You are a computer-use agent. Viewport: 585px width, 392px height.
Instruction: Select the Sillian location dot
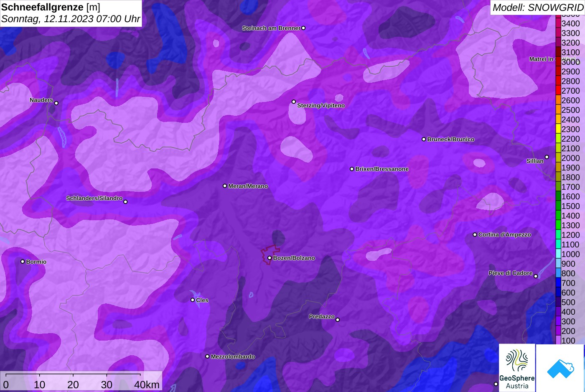point(547,157)
